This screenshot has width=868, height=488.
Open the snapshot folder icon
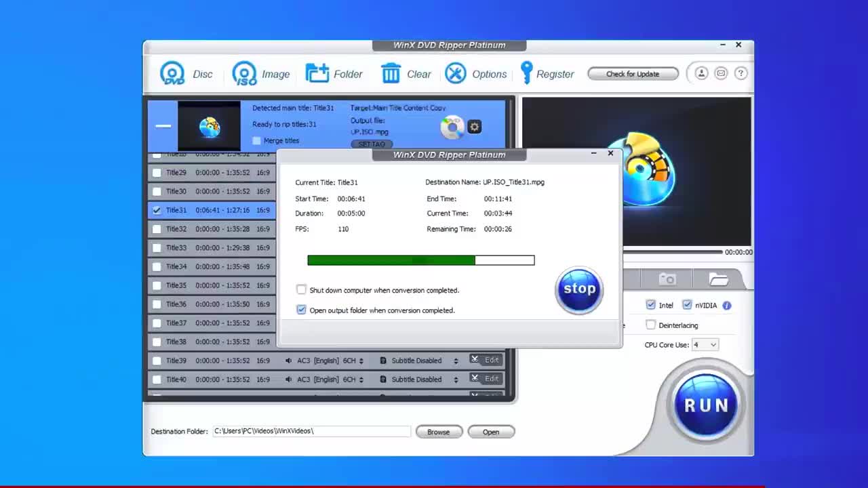[x=718, y=279]
